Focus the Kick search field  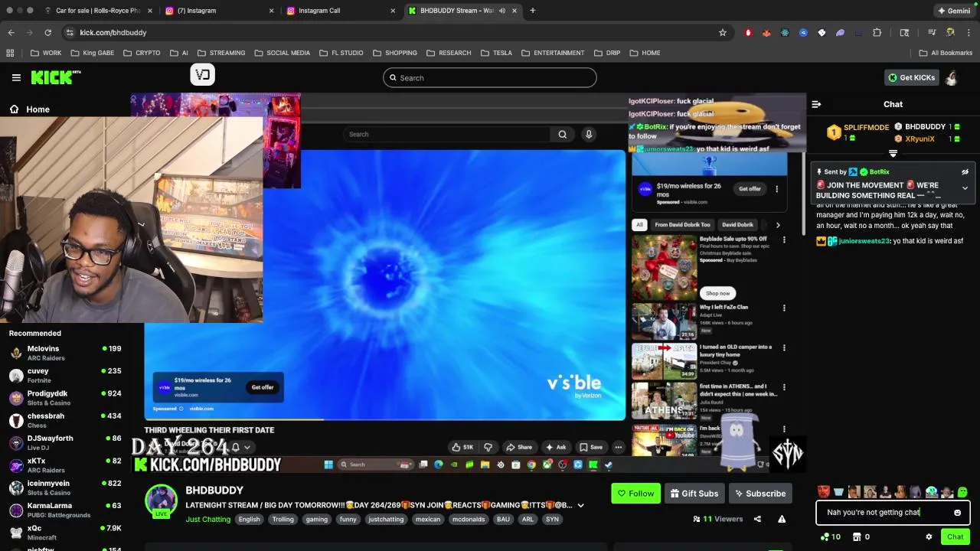490,77
